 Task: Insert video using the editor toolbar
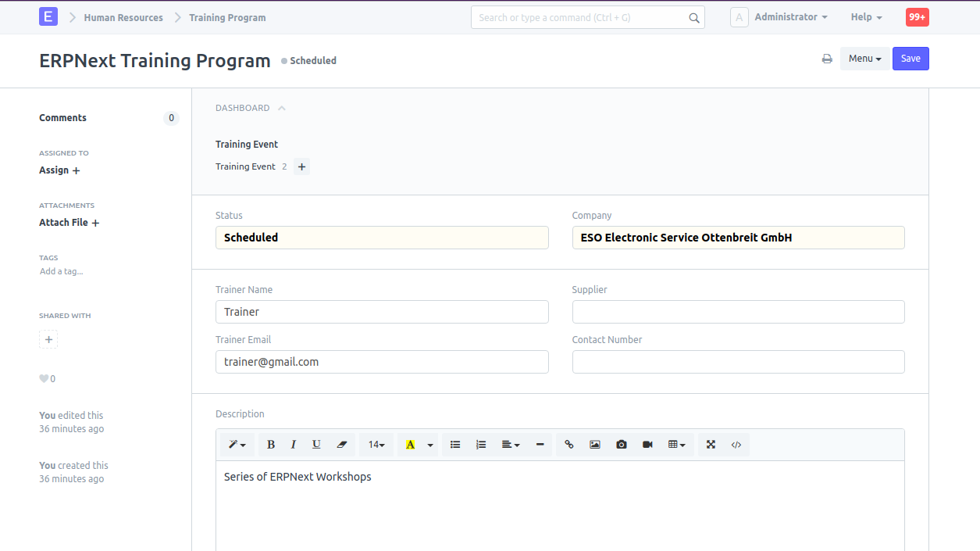[x=647, y=445]
